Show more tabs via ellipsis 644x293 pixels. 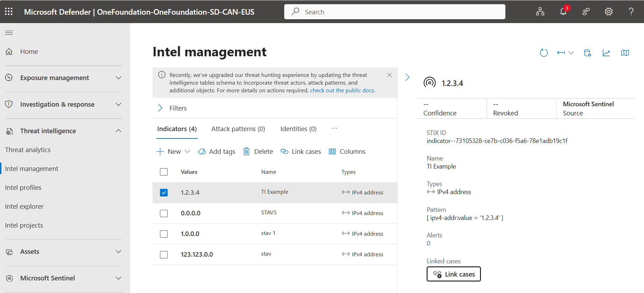tap(334, 128)
